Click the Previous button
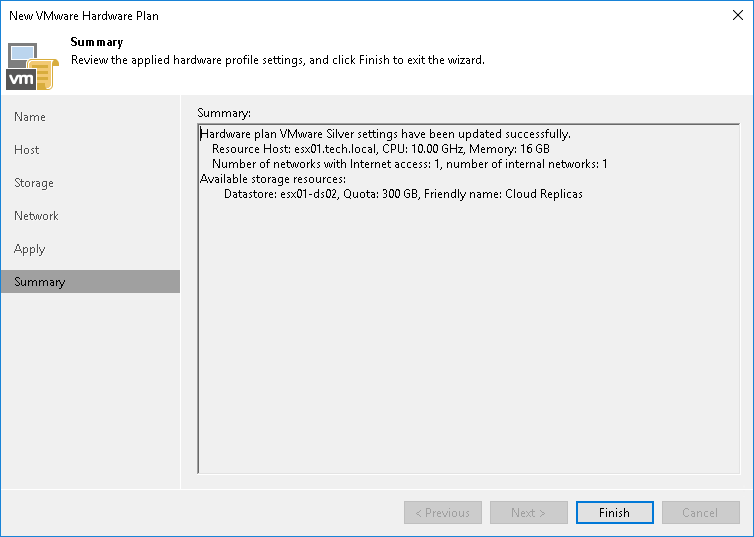 [442, 512]
